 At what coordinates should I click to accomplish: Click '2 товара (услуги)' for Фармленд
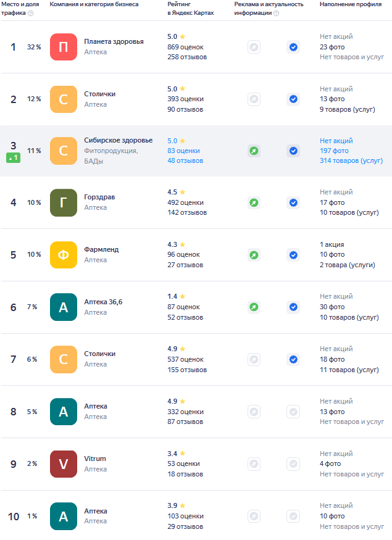347,265
